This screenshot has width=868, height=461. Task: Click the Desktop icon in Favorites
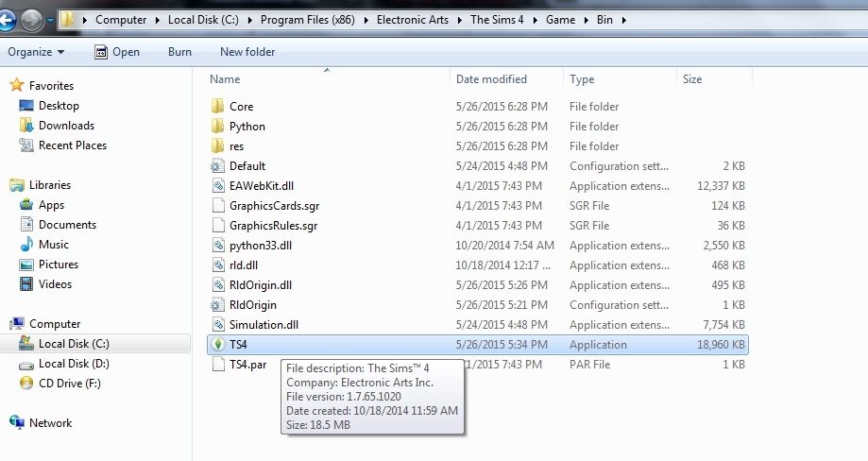coord(26,105)
